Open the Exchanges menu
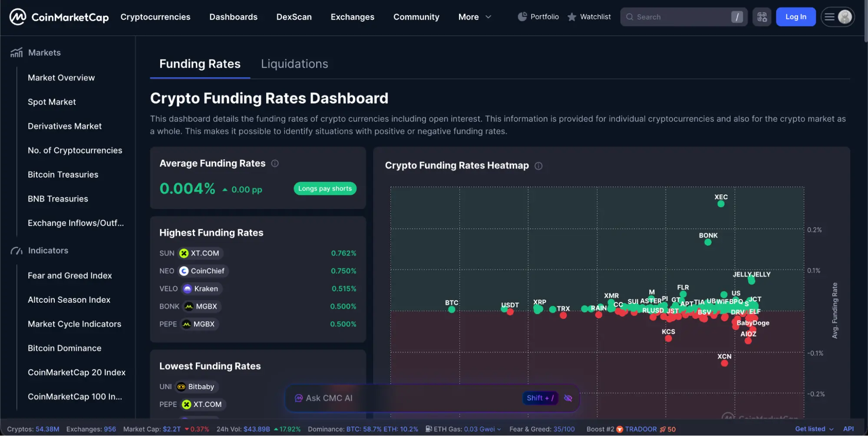 [x=352, y=17]
